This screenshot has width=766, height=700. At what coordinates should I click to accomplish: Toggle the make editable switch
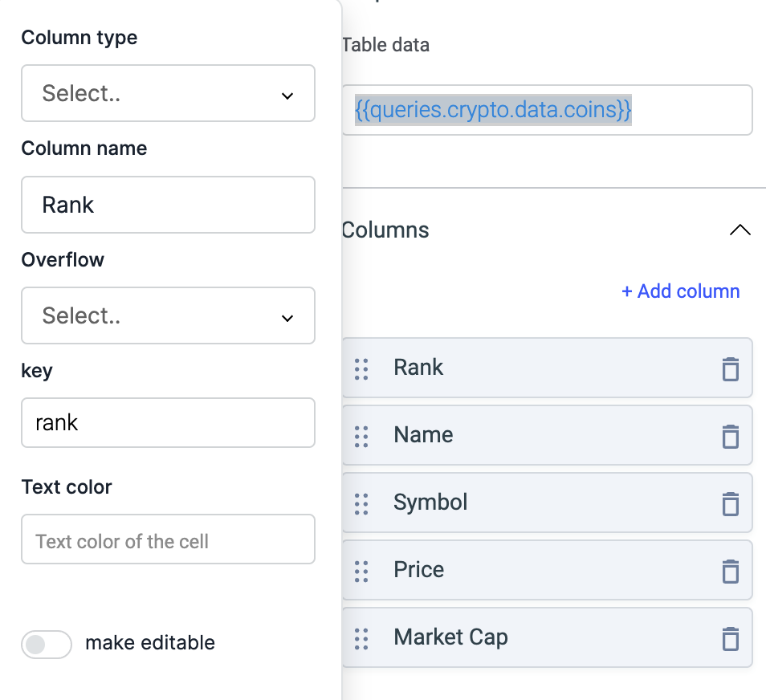click(47, 645)
